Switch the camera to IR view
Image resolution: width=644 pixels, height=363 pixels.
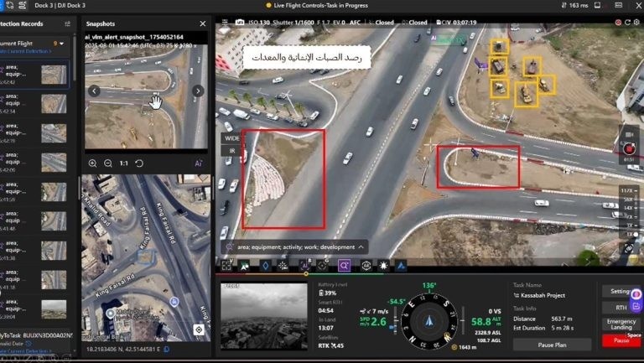pos(231,149)
